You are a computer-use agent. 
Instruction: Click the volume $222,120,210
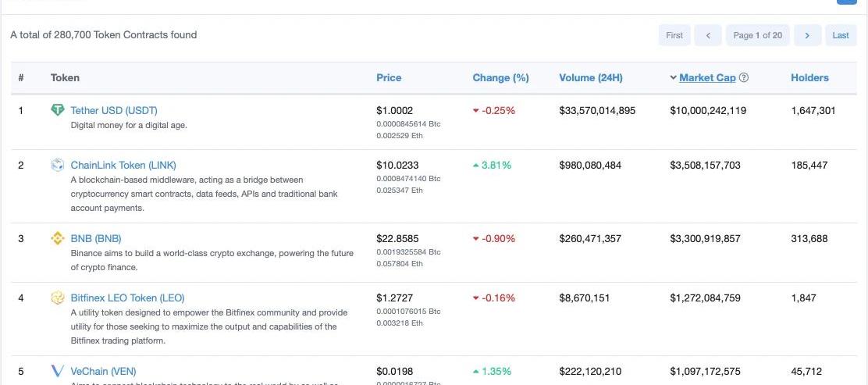590,371
